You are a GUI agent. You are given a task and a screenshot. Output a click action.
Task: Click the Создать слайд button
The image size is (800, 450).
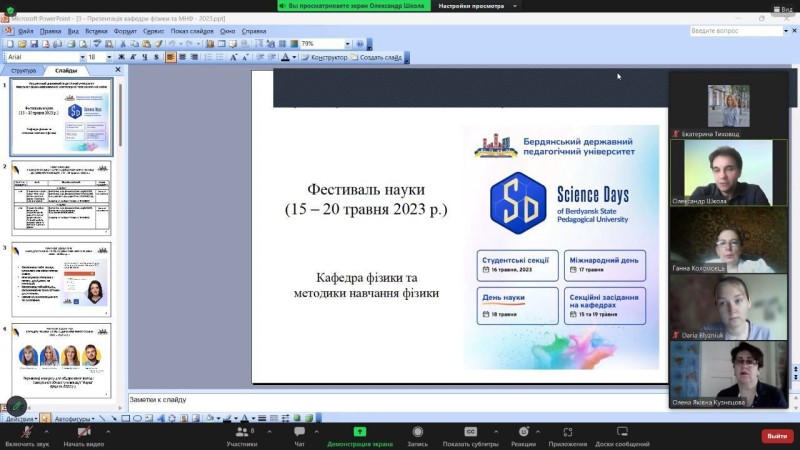(377, 57)
